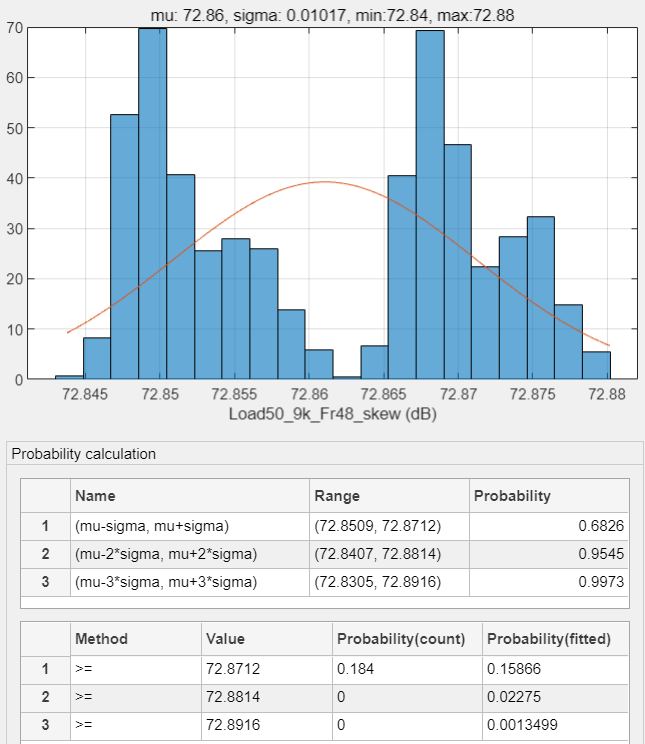Click fitted probability 0.02275
The image size is (645, 744).
pyautogui.click(x=556, y=697)
